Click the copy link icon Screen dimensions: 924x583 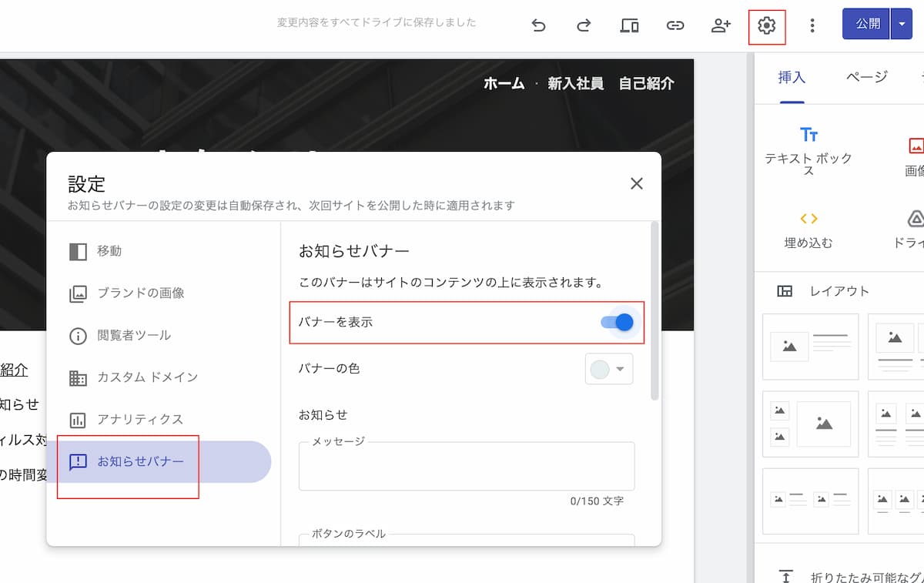(675, 25)
